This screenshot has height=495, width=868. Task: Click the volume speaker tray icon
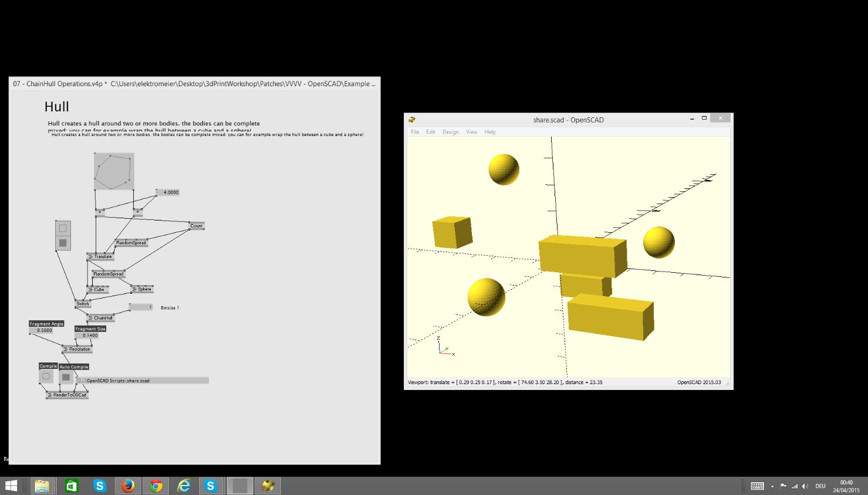pos(805,486)
